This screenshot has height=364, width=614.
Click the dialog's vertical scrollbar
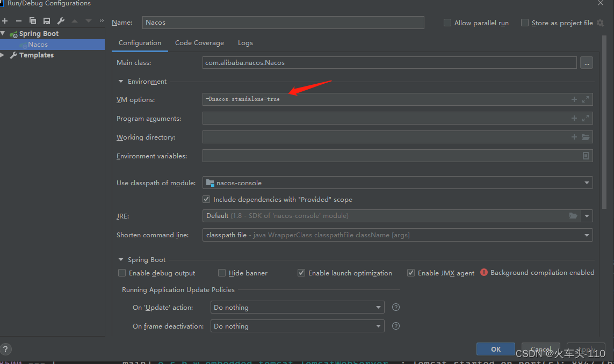pyautogui.click(x=604, y=122)
